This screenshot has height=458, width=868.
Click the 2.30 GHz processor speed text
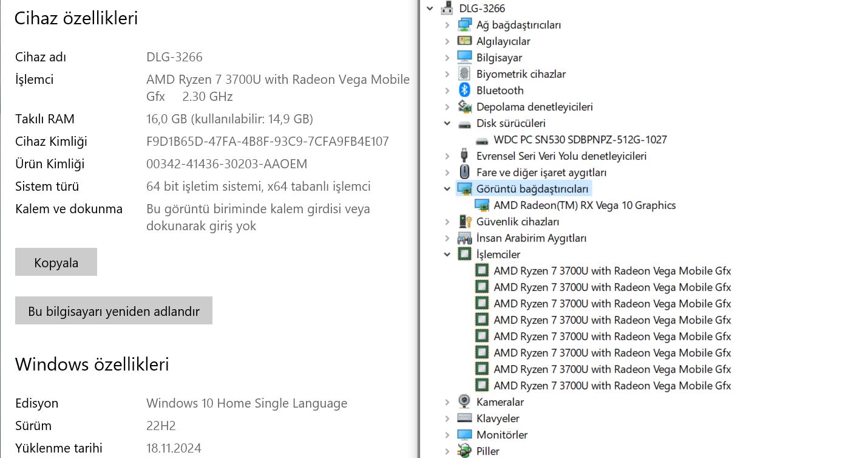click(208, 97)
